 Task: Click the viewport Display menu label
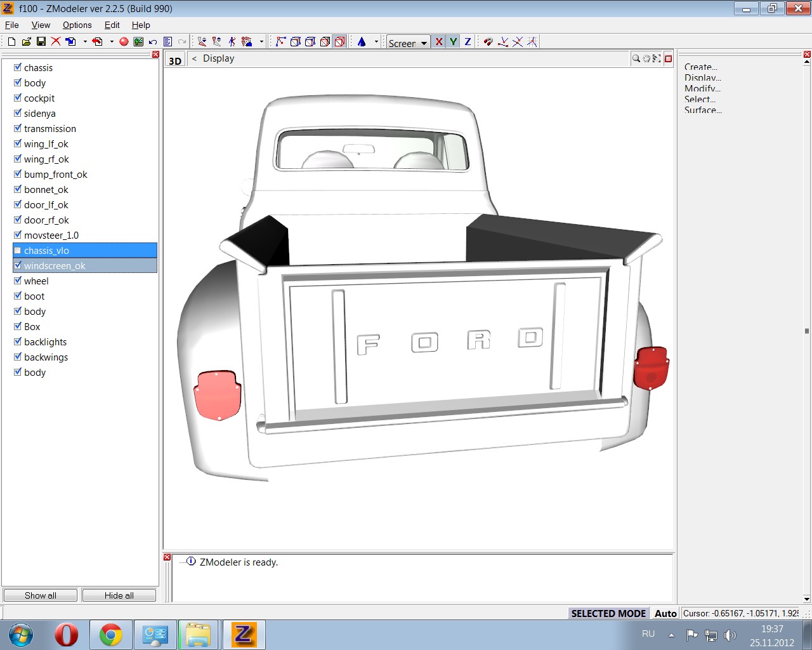pyautogui.click(x=219, y=58)
